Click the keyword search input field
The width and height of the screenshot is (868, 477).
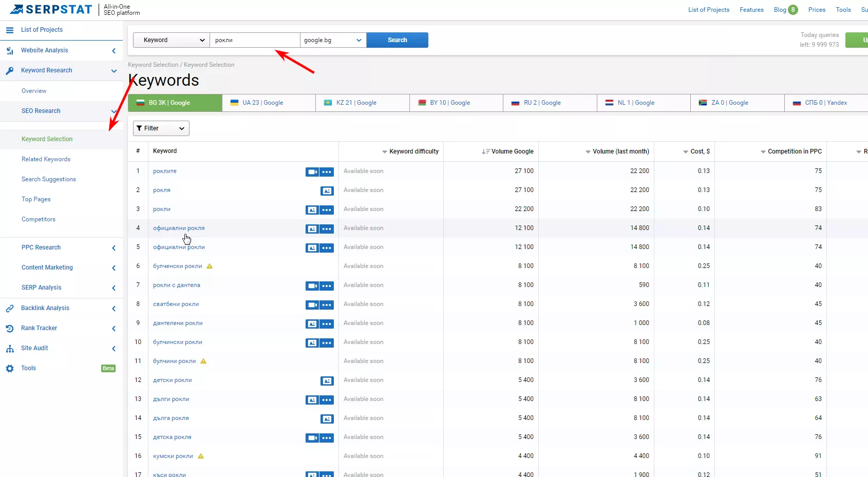click(x=255, y=40)
